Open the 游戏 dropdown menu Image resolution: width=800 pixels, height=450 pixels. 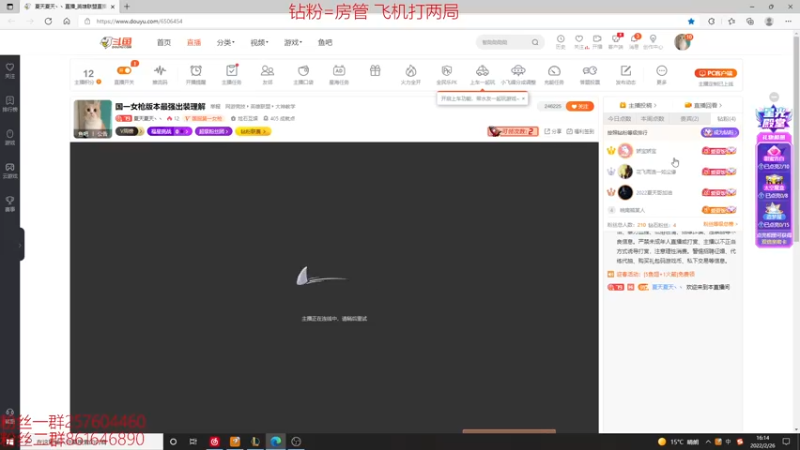pos(293,42)
